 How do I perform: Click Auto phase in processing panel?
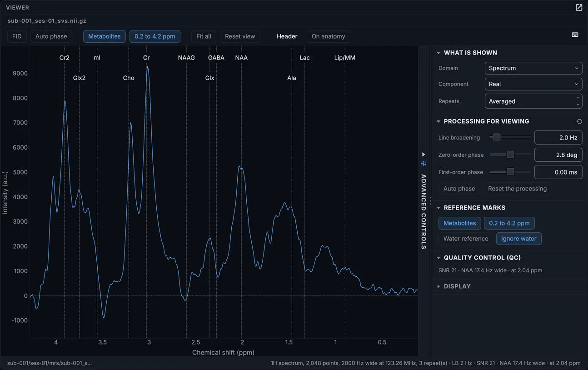point(459,189)
